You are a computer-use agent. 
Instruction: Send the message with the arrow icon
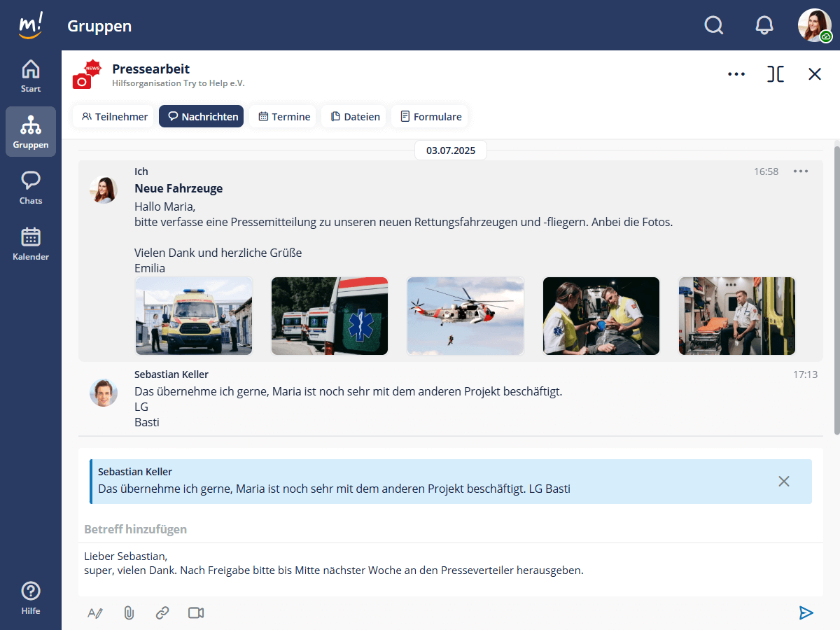[806, 613]
